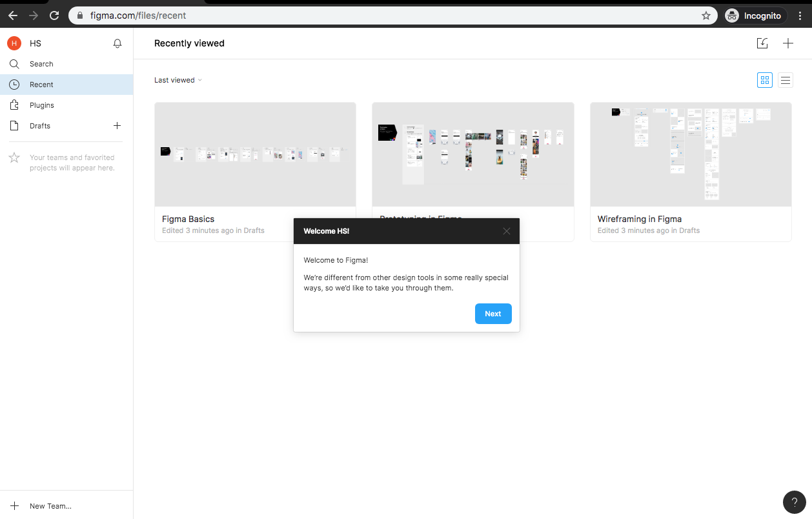Image resolution: width=812 pixels, height=519 pixels.
Task: Click the figma.com/files/recent address bar
Action: point(393,15)
